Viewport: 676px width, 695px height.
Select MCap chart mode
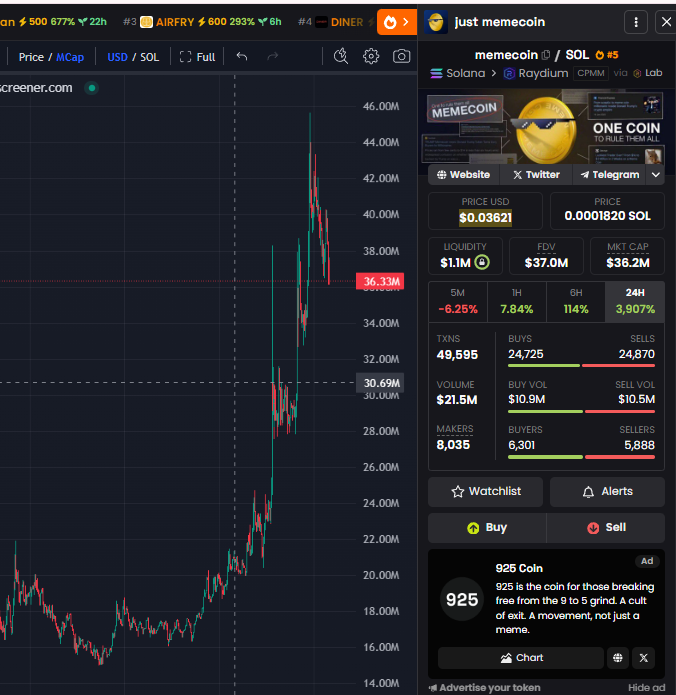(x=70, y=57)
